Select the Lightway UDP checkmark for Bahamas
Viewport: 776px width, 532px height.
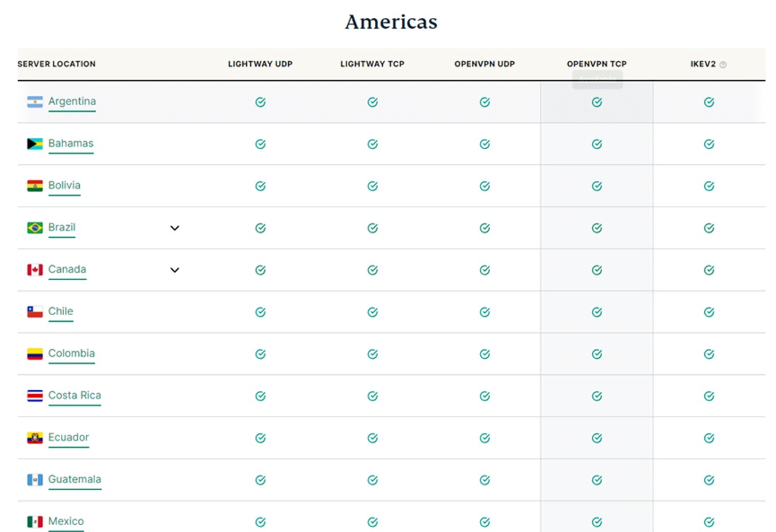(x=260, y=143)
